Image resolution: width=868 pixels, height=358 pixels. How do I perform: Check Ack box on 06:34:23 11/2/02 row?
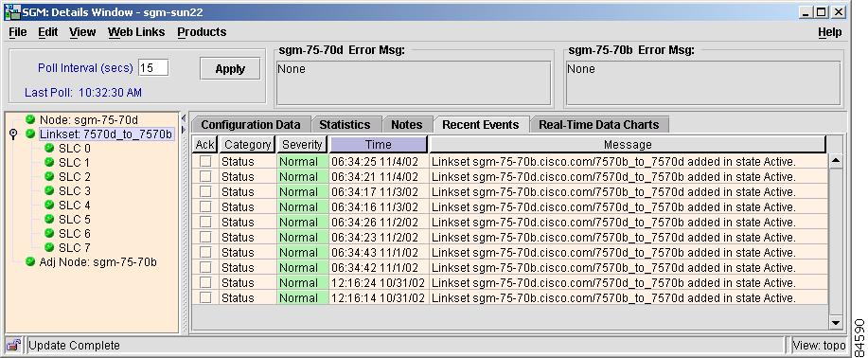[x=205, y=237]
